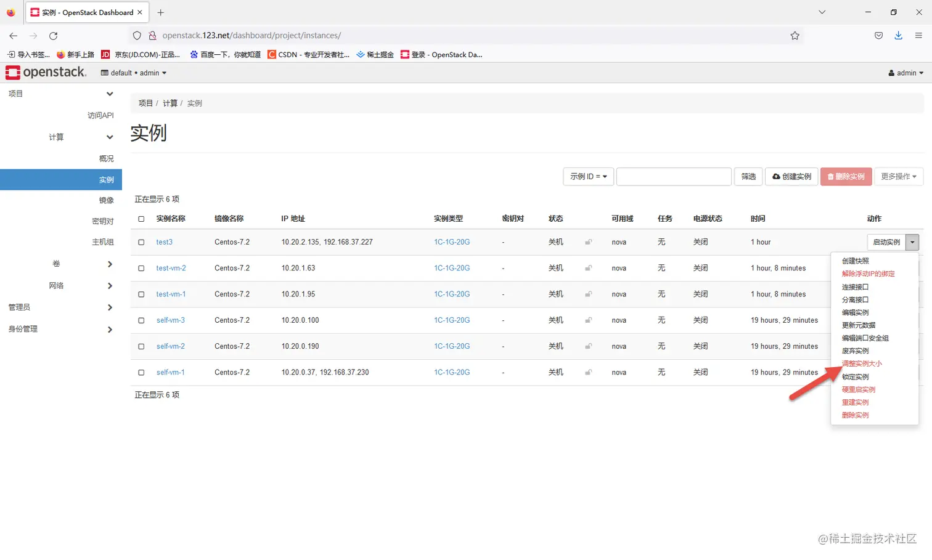Choose 更新元数据 from the action menu
This screenshot has height=560, width=932.
pyautogui.click(x=859, y=325)
